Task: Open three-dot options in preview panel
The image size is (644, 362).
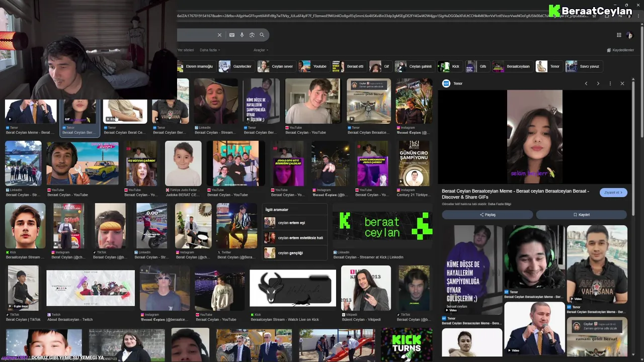Action: 610,83
